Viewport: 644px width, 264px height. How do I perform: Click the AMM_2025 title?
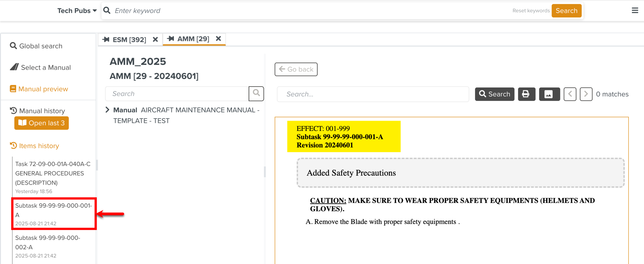point(138,61)
